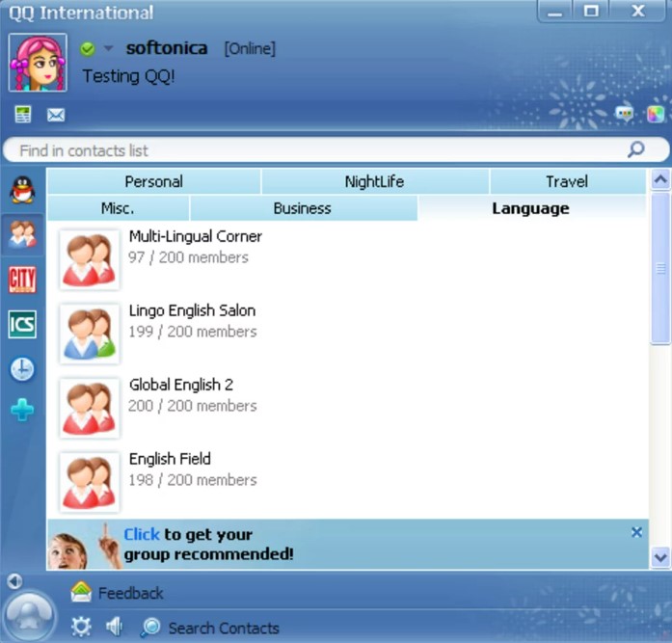This screenshot has height=643, width=672.
Task: Switch to the Business tab
Action: pyautogui.click(x=302, y=208)
